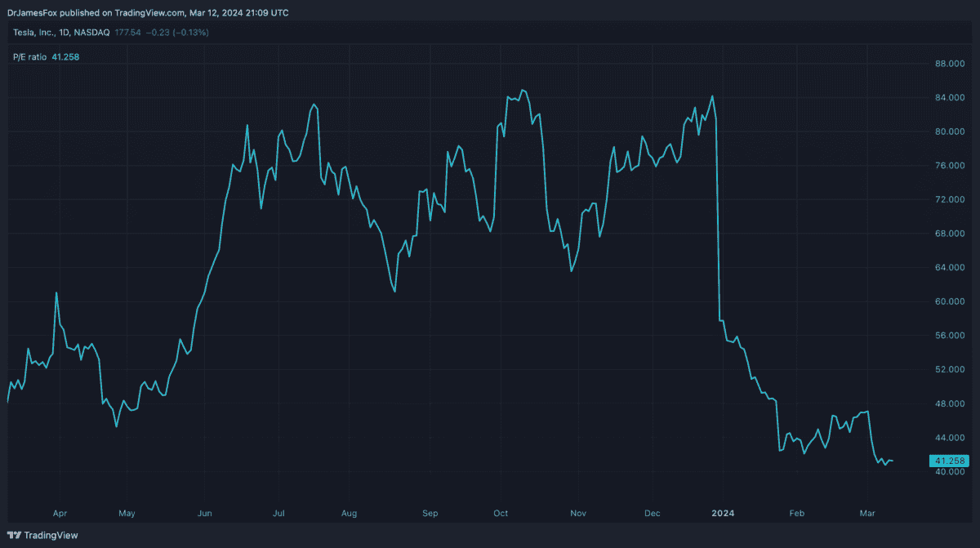Image resolution: width=980 pixels, height=548 pixels.
Task: Click the 41.258 value beside P/E ratio
Action: point(66,56)
